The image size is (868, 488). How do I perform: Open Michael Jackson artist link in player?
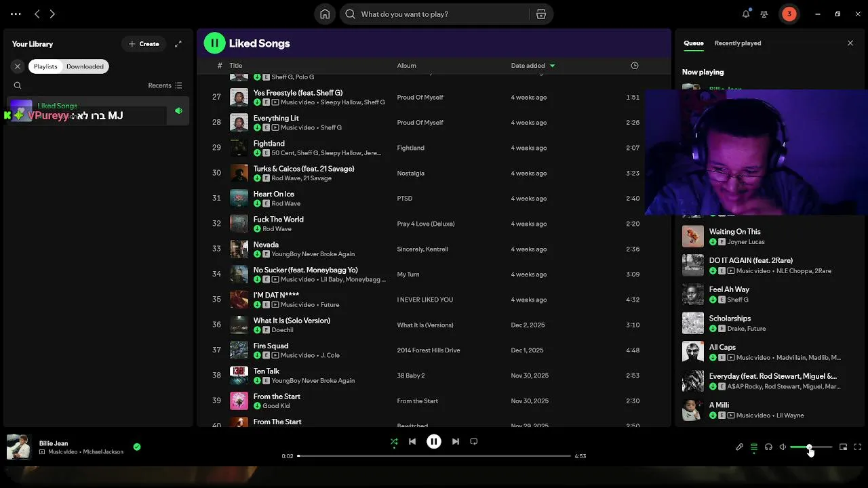click(103, 452)
